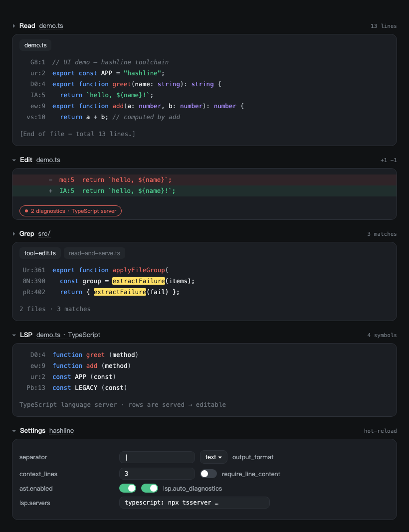409x532 pixels.
Task: Collapse the Edit demo.ts section triangle
Action: pos(14,160)
